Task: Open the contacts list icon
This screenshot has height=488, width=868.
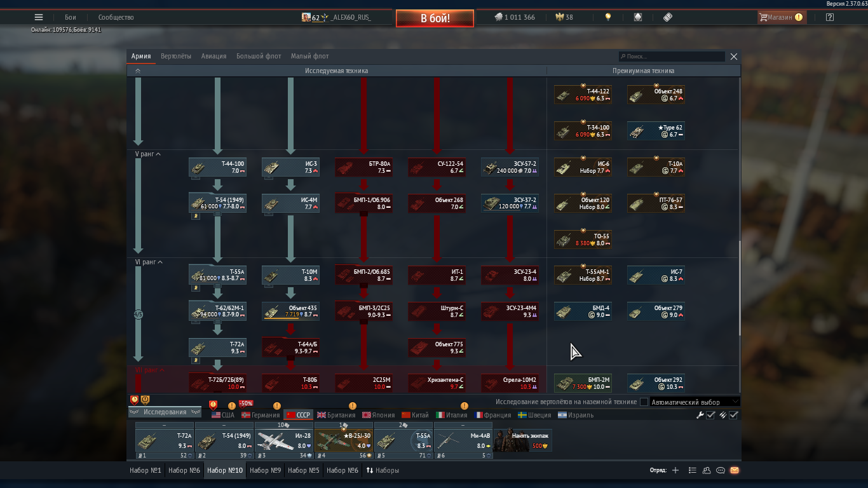Action: pos(693,470)
